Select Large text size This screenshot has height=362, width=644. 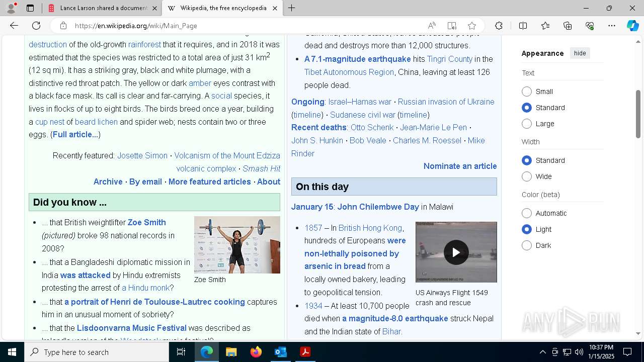(x=527, y=124)
